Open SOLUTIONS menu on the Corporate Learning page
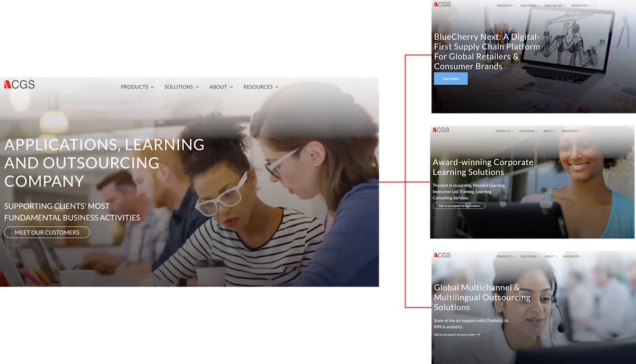This screenshot has width=636, height=364. point(528,131)
